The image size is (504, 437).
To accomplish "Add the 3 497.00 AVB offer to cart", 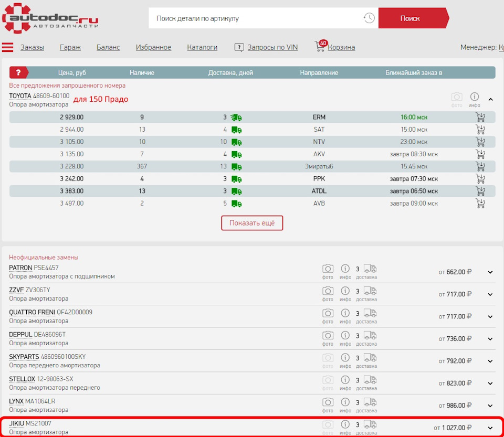I will (480, 203).
